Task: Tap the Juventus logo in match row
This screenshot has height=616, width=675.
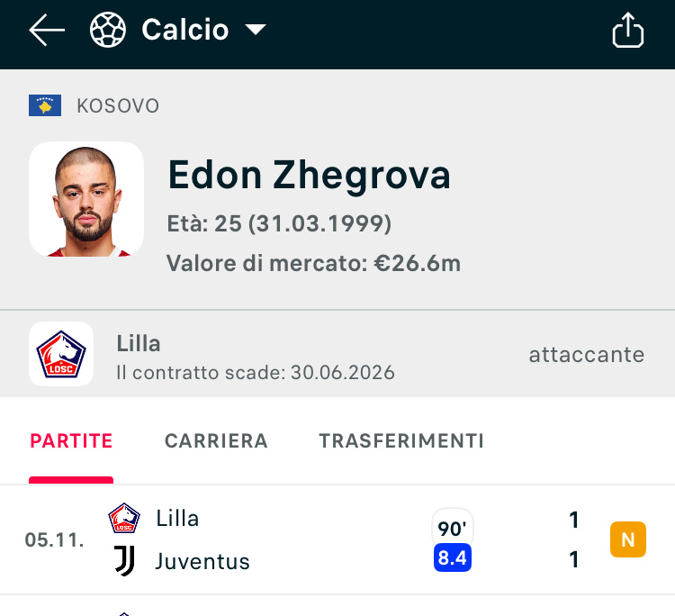Action: (124, 561)
